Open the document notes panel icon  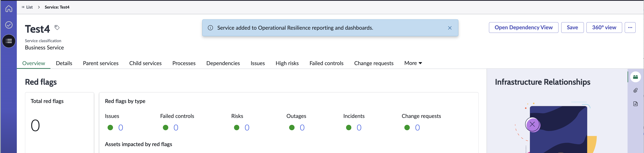click(635, 104)
